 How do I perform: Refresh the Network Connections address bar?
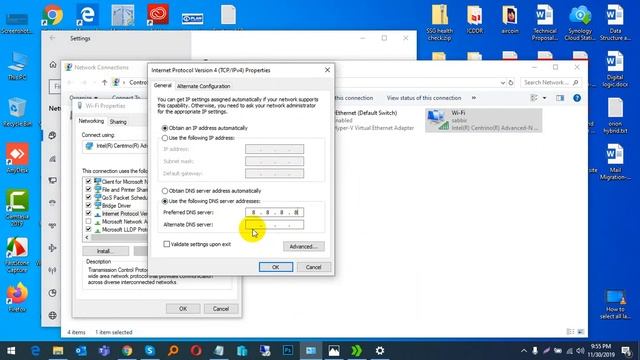click(x=511, y=82)
